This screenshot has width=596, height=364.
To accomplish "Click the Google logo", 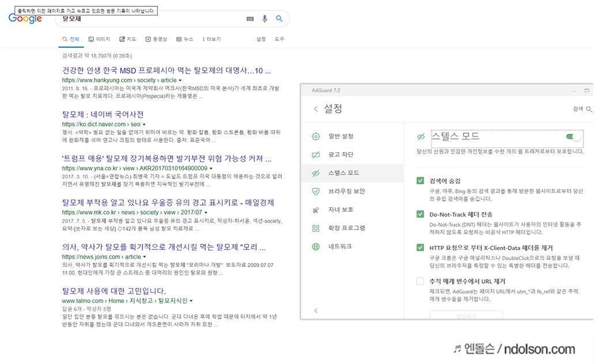I will pyautogui.click(x=25, y=18).
